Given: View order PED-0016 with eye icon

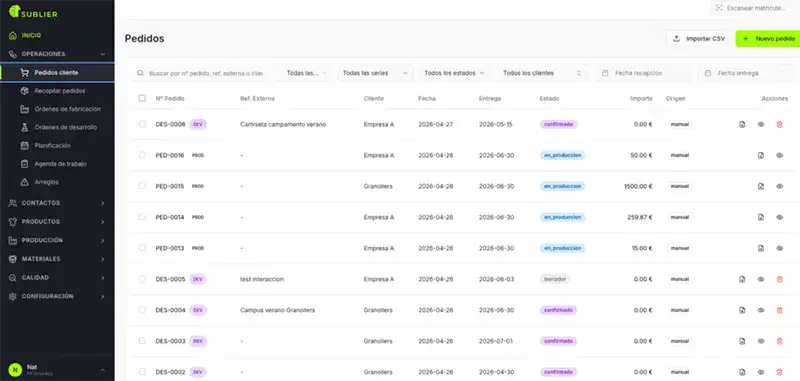Looking at the screenshot, I should (x=779, y=156).
